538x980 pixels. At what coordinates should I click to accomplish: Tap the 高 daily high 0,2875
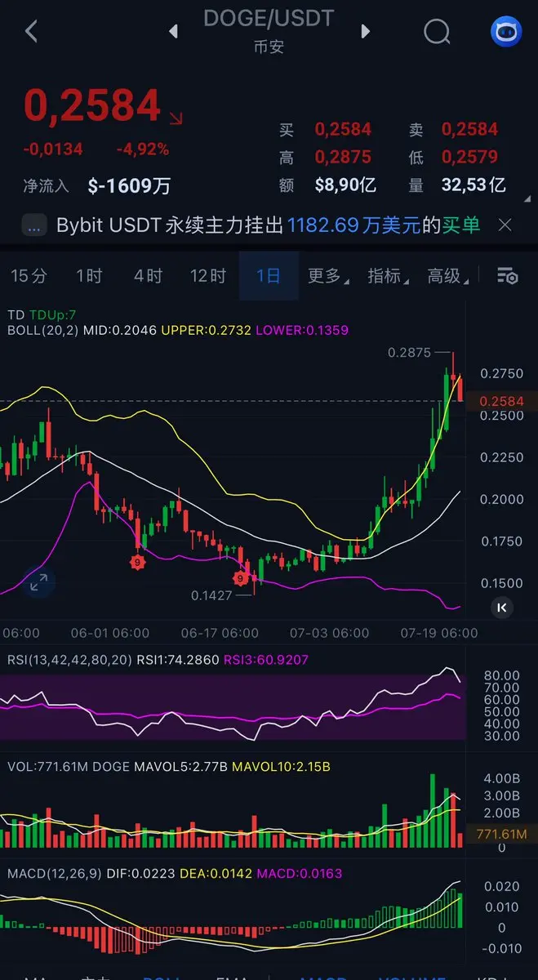(343, 157)
